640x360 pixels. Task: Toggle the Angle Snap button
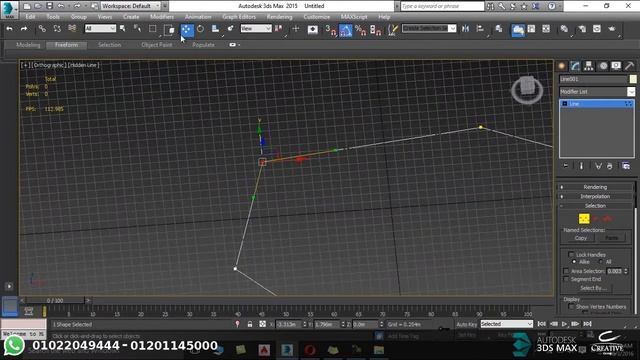pyautogui.click(x=346, y=30)
